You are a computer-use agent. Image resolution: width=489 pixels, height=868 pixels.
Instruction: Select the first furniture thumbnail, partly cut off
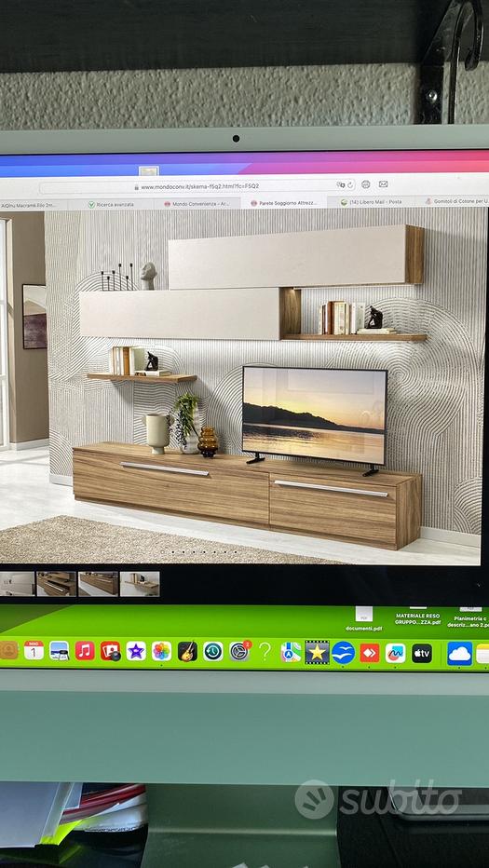17,584
